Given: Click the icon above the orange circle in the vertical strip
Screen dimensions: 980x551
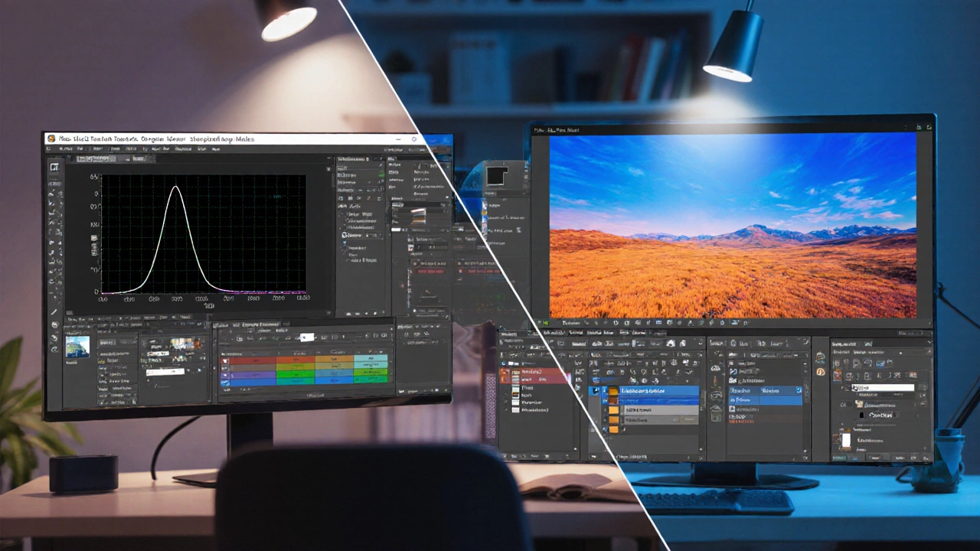Looking at the screenshot, I should (821, 357).
